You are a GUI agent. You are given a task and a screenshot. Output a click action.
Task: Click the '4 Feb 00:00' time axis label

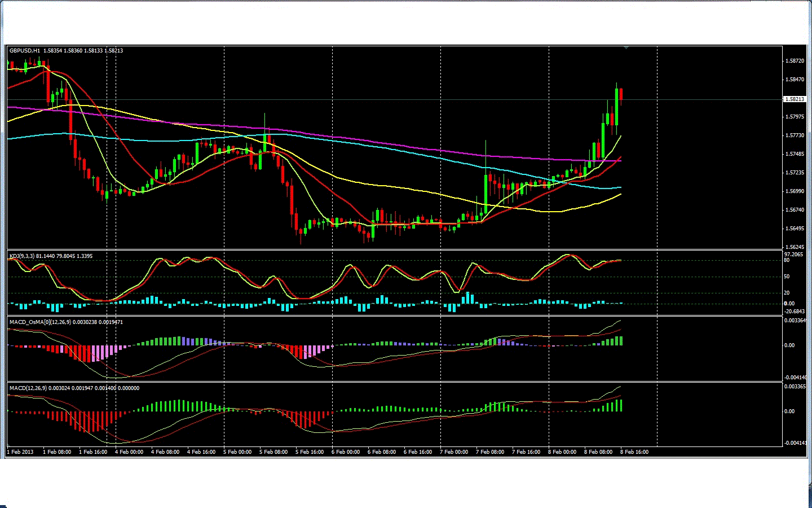[x=129, y=452]
